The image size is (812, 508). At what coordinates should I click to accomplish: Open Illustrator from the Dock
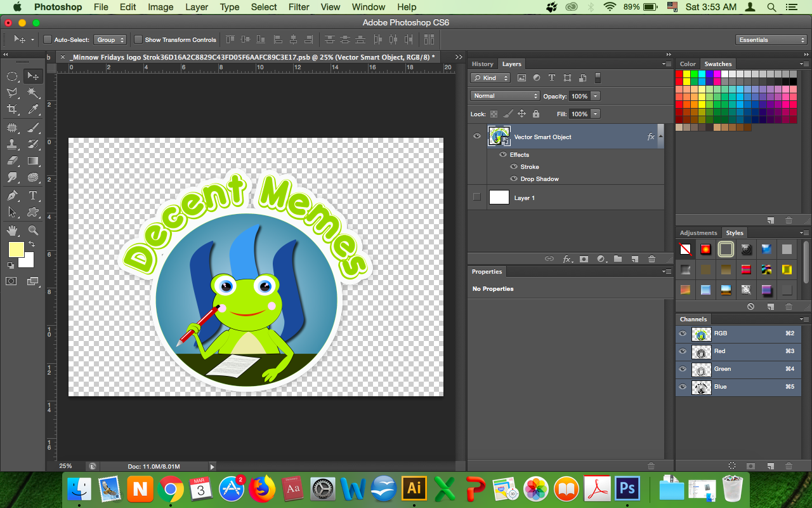414,488
